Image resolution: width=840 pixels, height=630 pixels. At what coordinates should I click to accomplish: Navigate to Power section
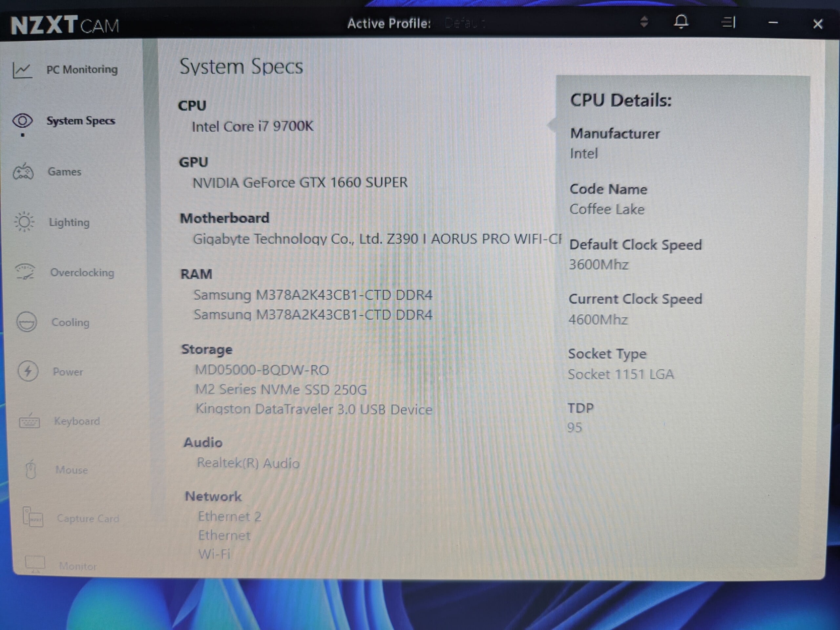coord(68,372)
